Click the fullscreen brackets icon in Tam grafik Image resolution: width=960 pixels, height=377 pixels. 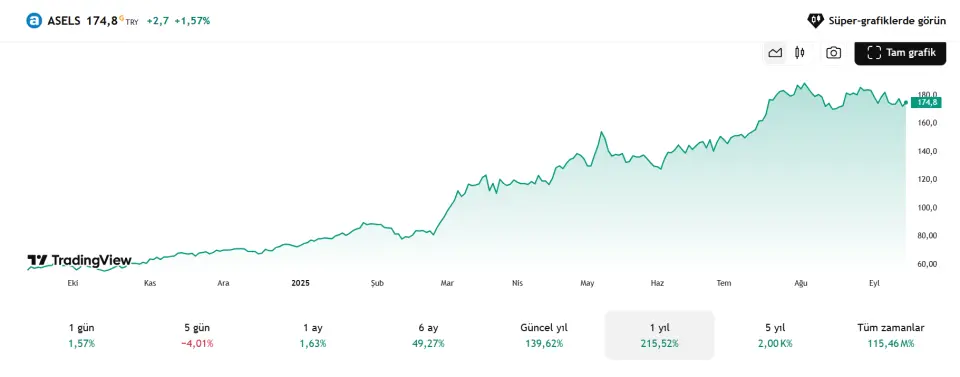click(874, 53)
